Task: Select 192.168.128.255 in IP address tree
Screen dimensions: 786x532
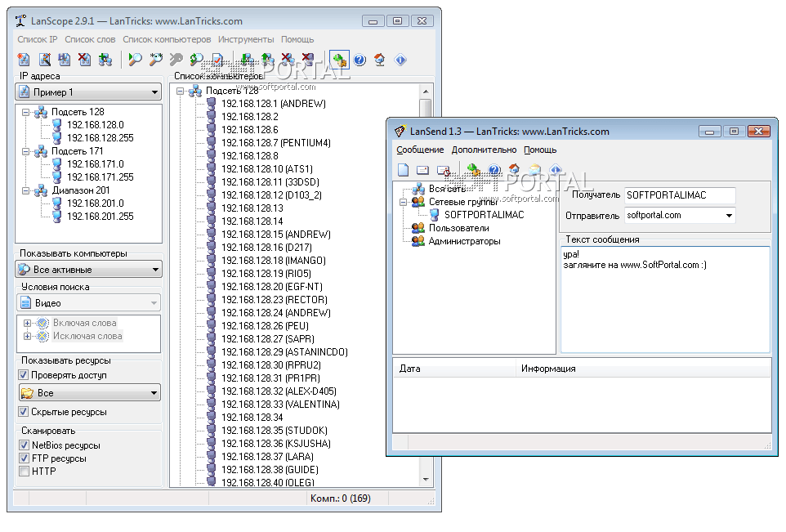Action: [100, 138]
